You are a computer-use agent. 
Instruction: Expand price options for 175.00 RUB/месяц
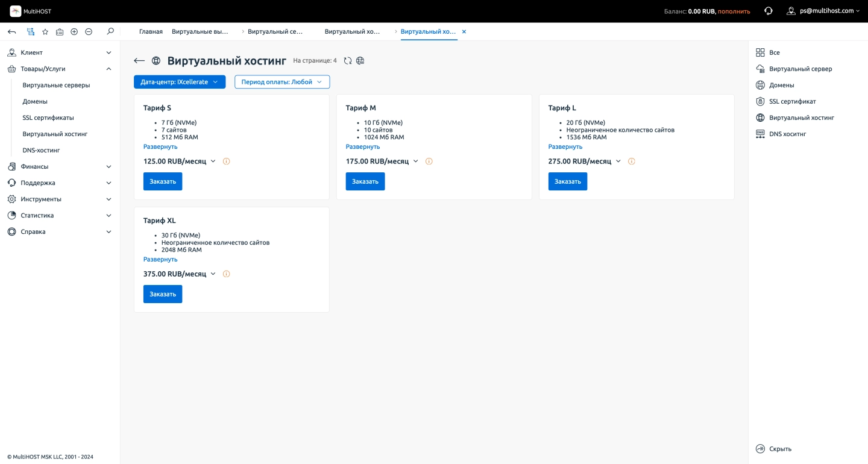(x=415, y=161)
